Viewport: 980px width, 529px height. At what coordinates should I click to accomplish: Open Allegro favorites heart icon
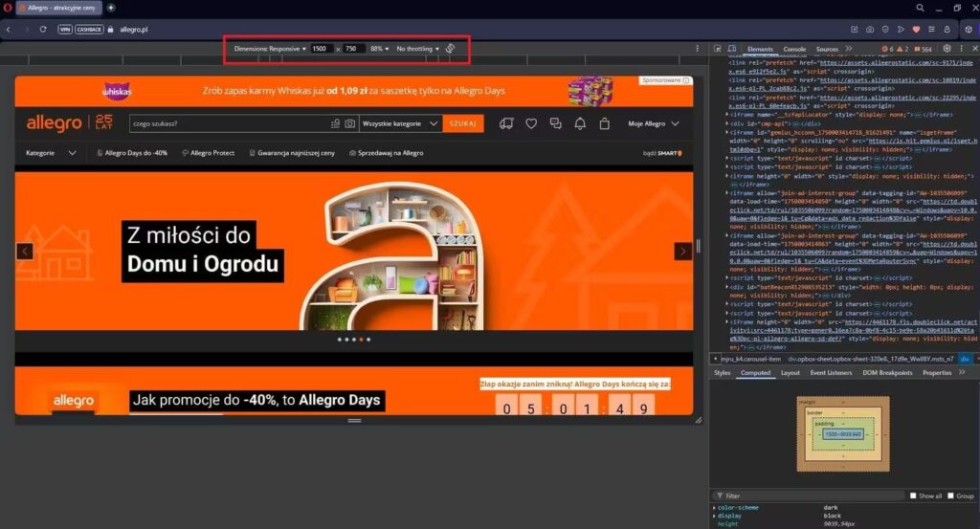click(530, 123)
